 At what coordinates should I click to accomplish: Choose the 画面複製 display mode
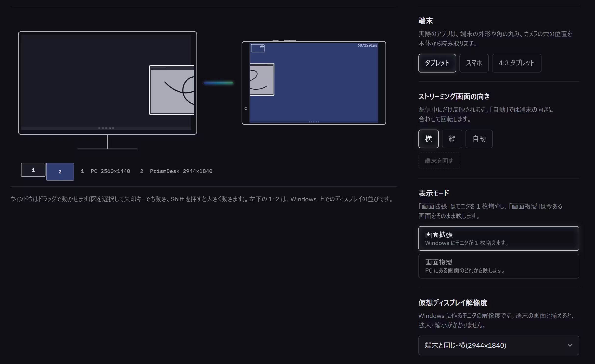[x=499, y=266]
